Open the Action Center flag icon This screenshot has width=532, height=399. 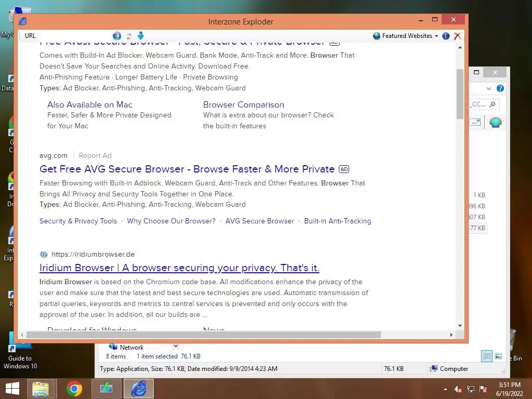pyautogui.click(x=483, y=389)
